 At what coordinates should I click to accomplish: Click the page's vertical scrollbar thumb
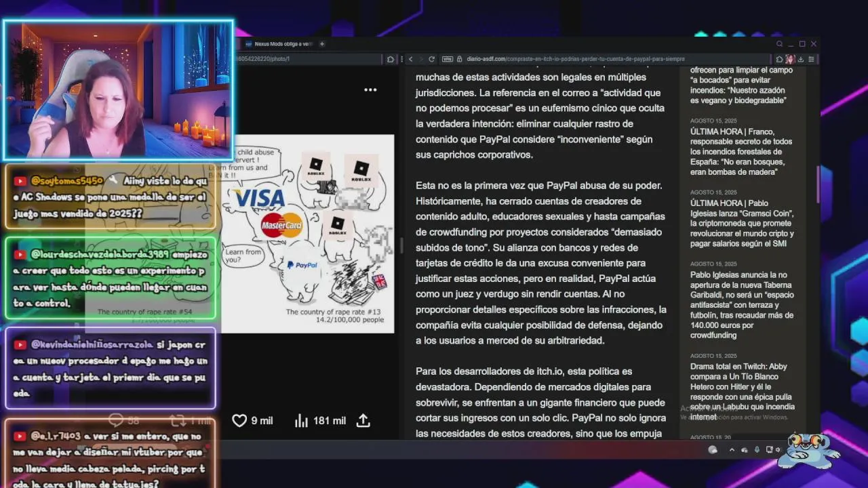coord(817,183)
